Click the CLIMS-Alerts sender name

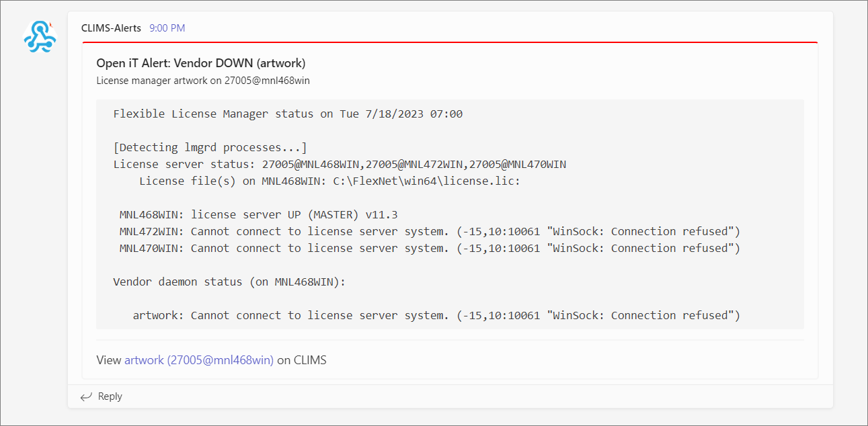point(111,28)
